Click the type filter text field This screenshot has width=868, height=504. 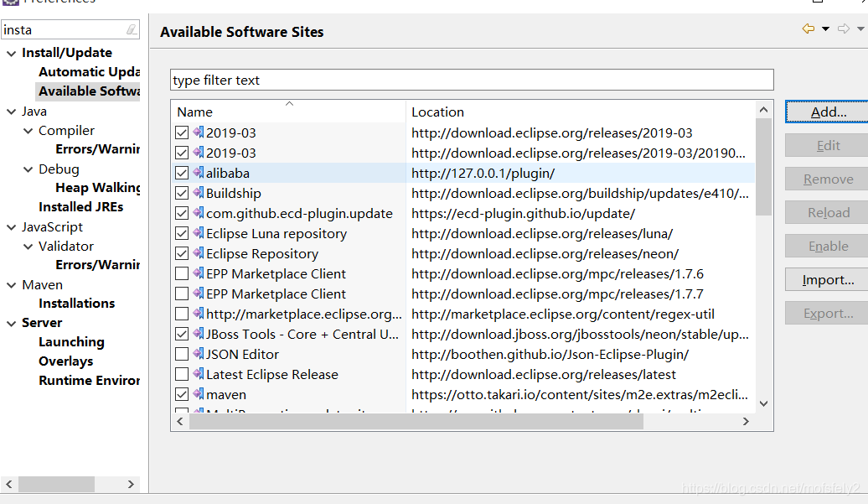[472, 80]
